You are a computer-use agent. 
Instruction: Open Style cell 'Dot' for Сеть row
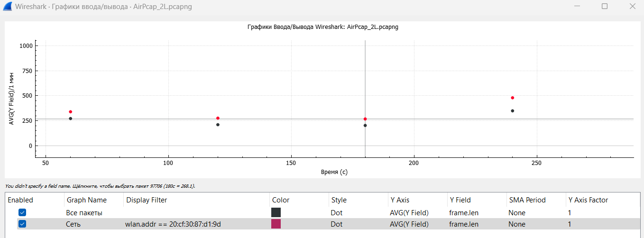point(336,224)
